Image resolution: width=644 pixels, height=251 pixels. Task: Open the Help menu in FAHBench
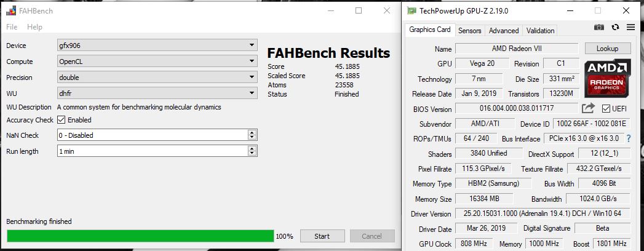pos(34,26)
